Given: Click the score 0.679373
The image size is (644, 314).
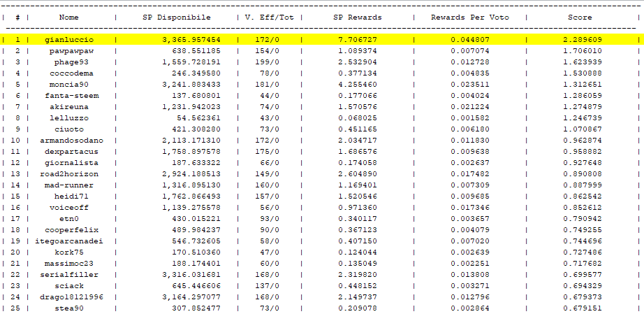Looking at the screenshot, I should pyautogui.click(x=583, y=297).
